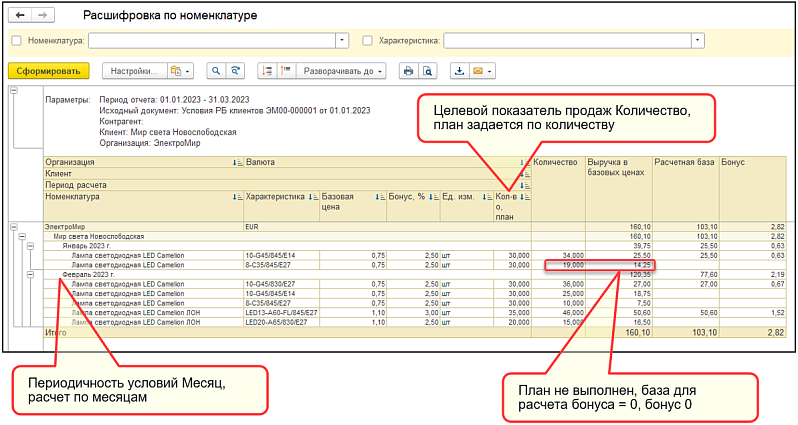Click the collapse all groups icon
Image resolution: width=798 pixels, height=425 pixels.
tap(287, 71)
